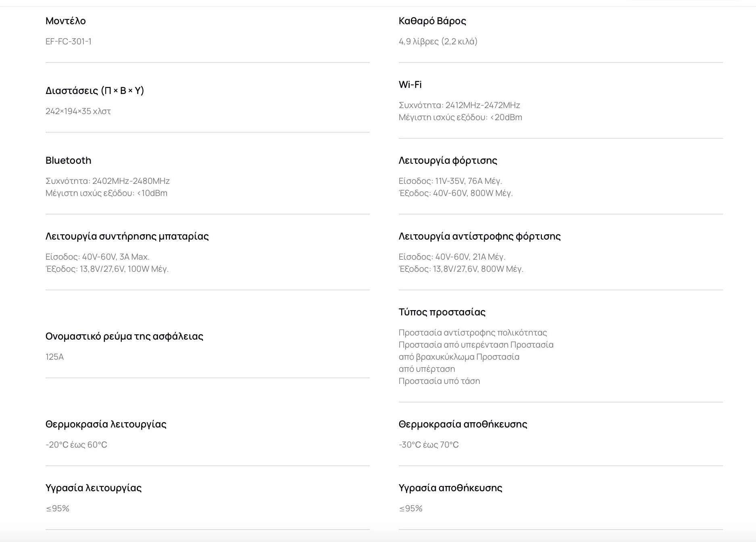This screenshot has height=542, width=756.
Task: Click the Είσοδος: 11V-35V, 76A Μέγ. line
Action: tap(450, 181)
